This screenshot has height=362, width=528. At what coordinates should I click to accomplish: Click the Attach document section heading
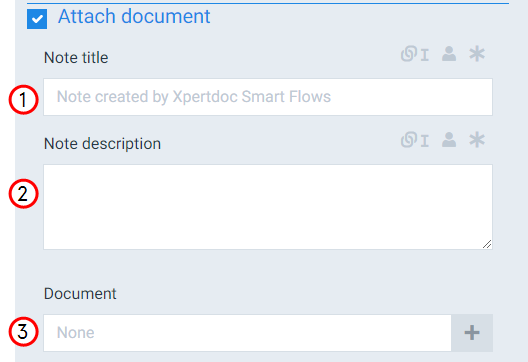(134, 16)
